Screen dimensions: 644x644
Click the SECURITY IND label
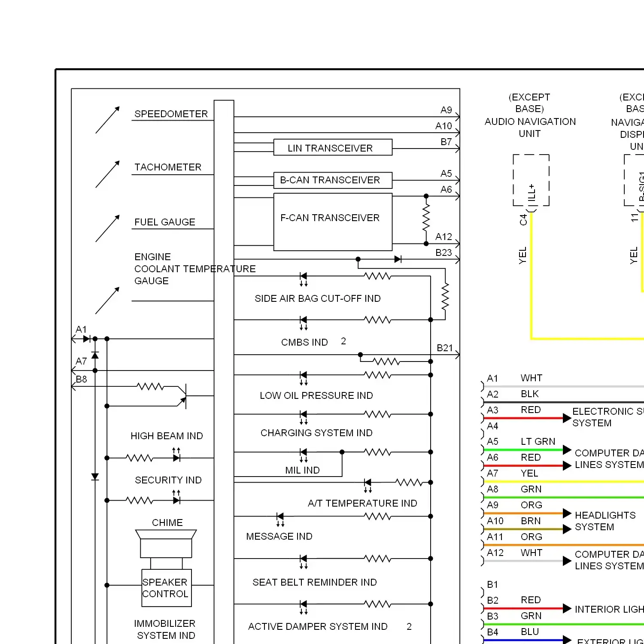(168, 480)
